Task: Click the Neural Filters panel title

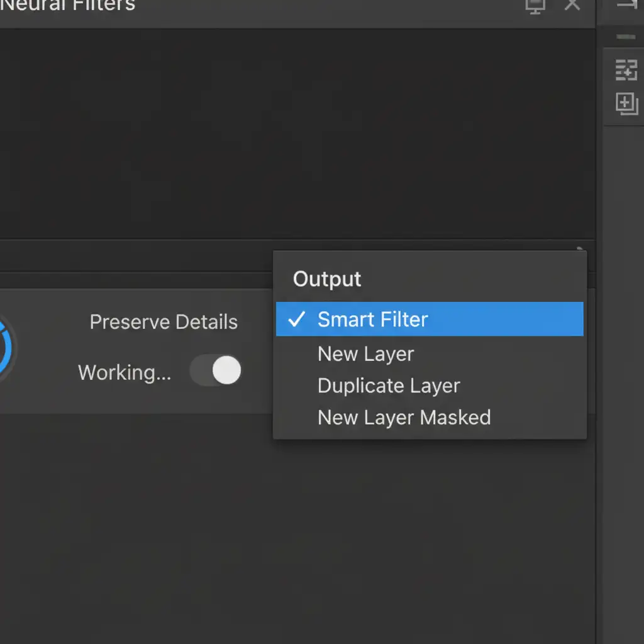Action: click(69, 6)
